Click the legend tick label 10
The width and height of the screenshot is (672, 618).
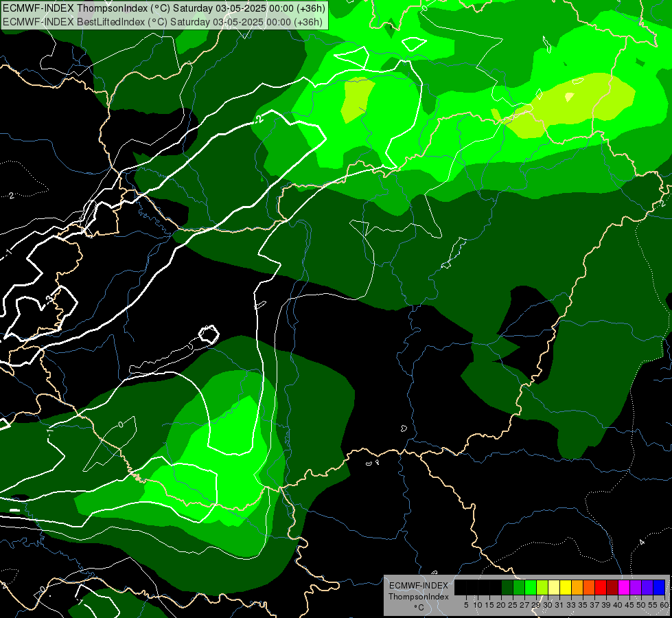point(478,605)
